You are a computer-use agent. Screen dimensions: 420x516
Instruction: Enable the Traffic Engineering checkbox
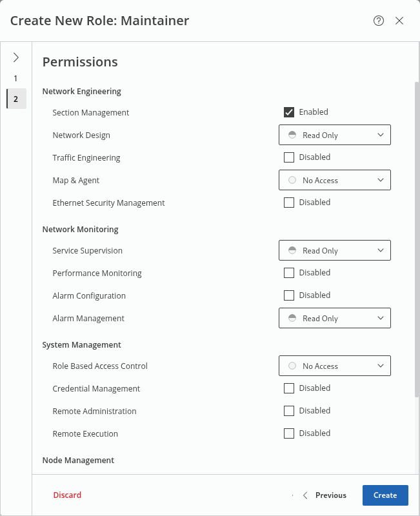click(289, 157)
